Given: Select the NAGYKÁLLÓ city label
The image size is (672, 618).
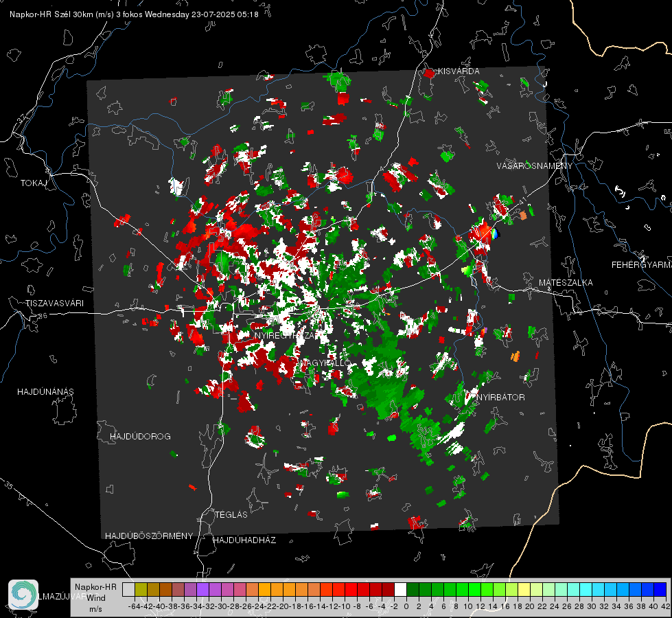Looking at the screenshot, I should pos(325,363).
